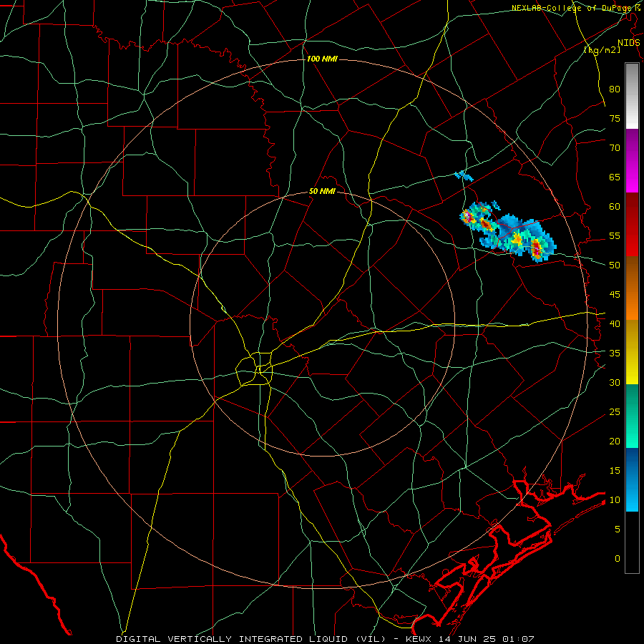Pick the gray-white segment of the color scale
The width and height of the screenshot is (644, 644).
632,96
